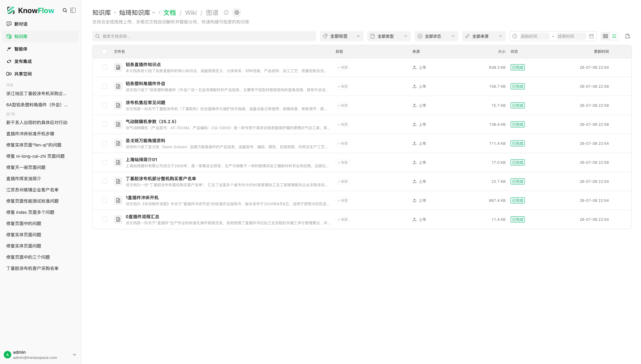Open chat 江苏苏州玻璃企业客户名单
The width and height of the screenshot is (641, 364).
click(33, 190)
